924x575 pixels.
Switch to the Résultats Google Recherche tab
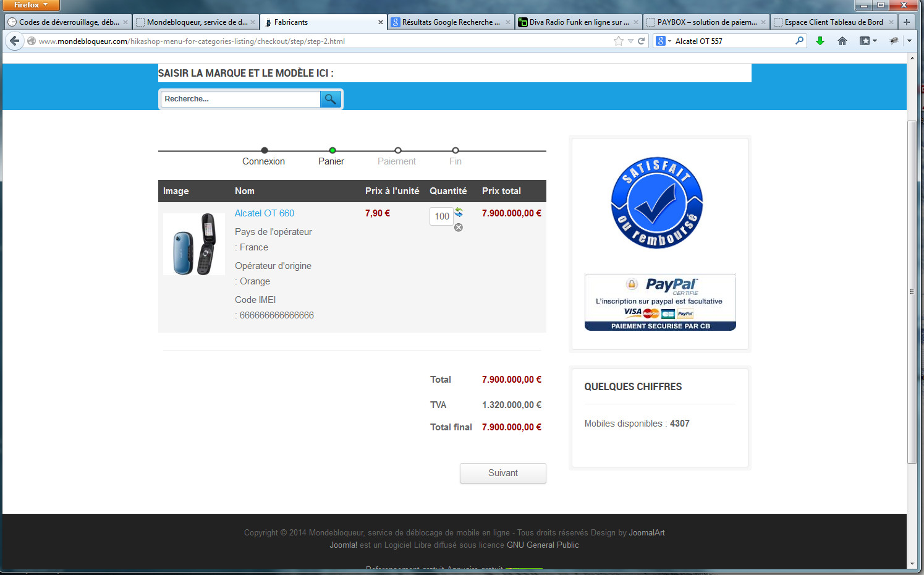(x=451, y=22)
